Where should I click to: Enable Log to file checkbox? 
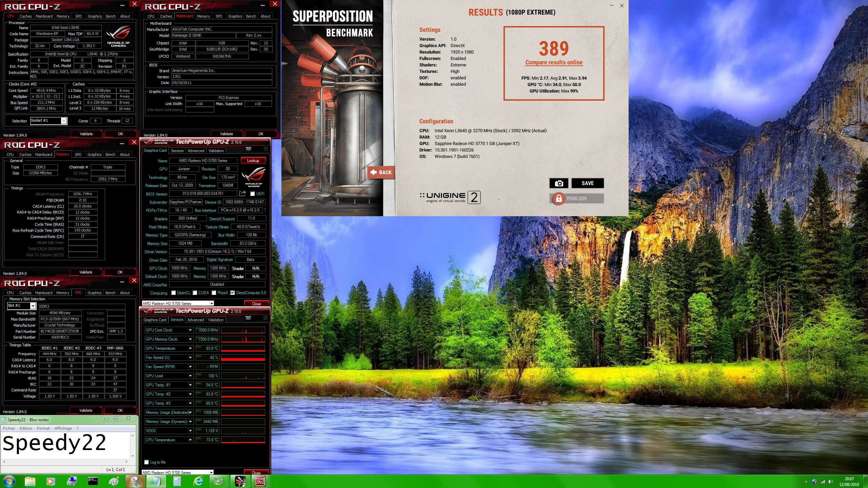[x=146, y=462]
